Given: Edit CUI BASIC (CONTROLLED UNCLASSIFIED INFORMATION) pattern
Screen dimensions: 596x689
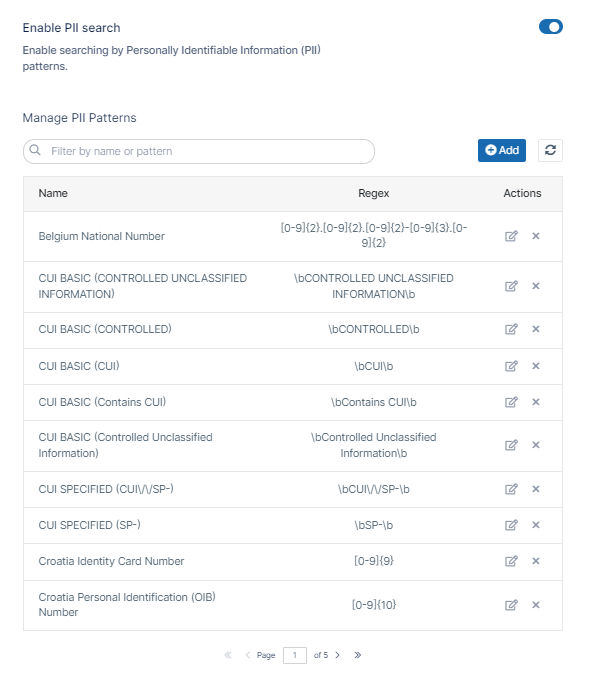Looking at the screenshot, I should pos(511,286).
